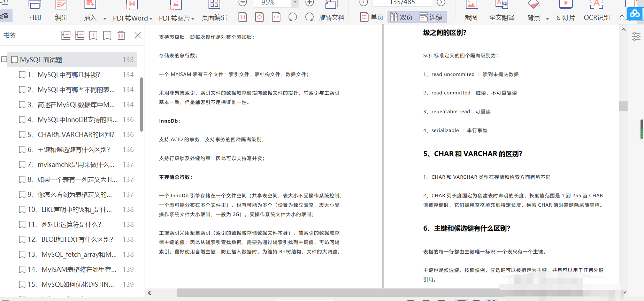
Task: Switch to 单页 single page view
Action: [372, 17]
